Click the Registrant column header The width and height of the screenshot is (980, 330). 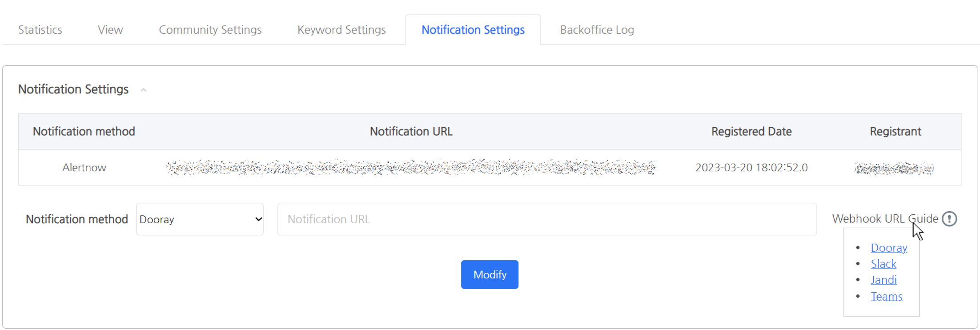point(896,132)
